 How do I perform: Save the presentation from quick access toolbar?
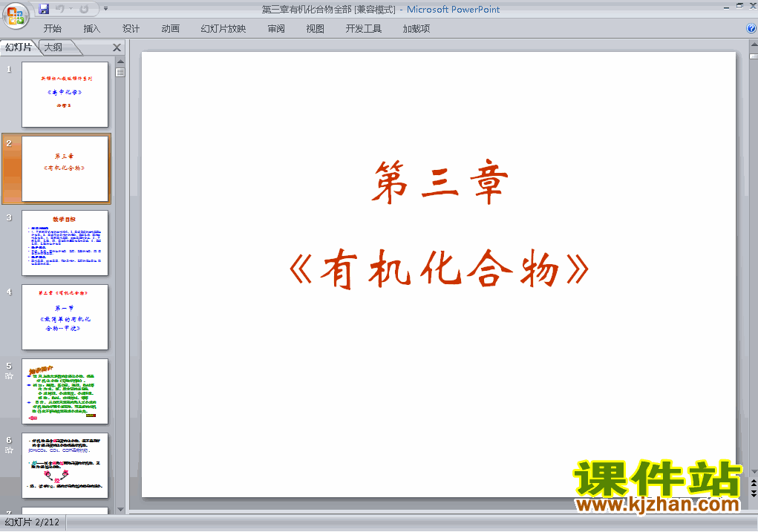click(44, 9)
